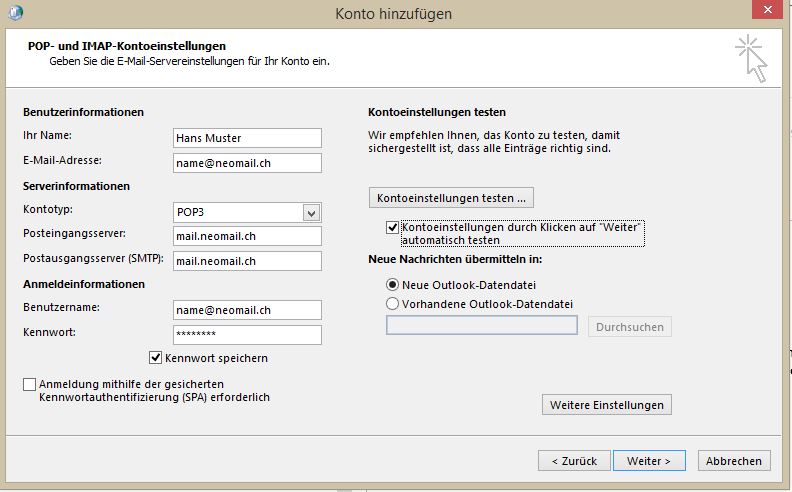Click the Benutzername input field
Viewport: 792px width, 492px height.
point(247,310)
